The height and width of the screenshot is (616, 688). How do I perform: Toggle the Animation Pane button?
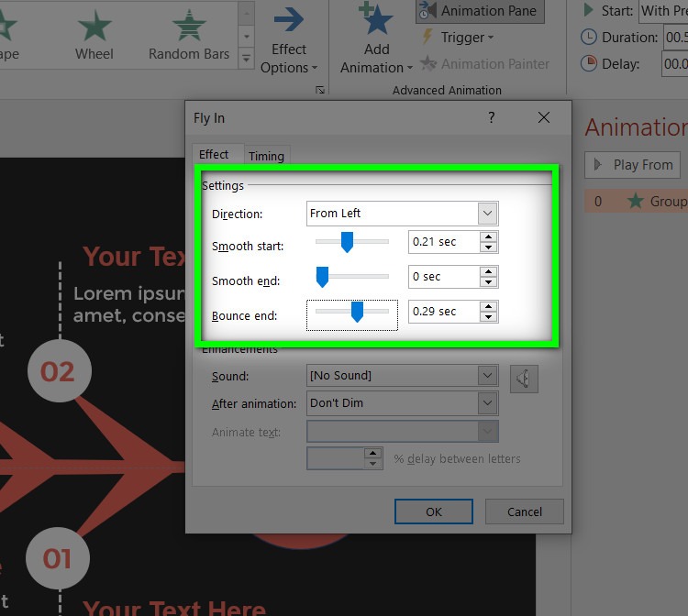coord(478,11)
